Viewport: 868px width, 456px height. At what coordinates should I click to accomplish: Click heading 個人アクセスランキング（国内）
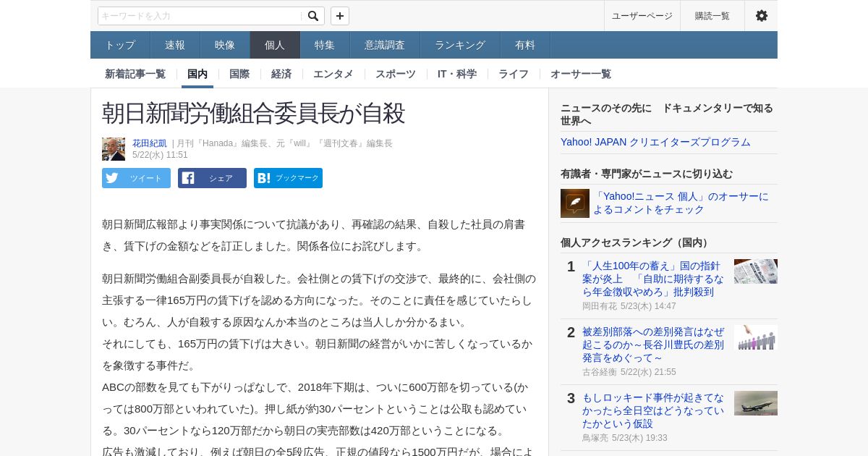pos(636,242)
